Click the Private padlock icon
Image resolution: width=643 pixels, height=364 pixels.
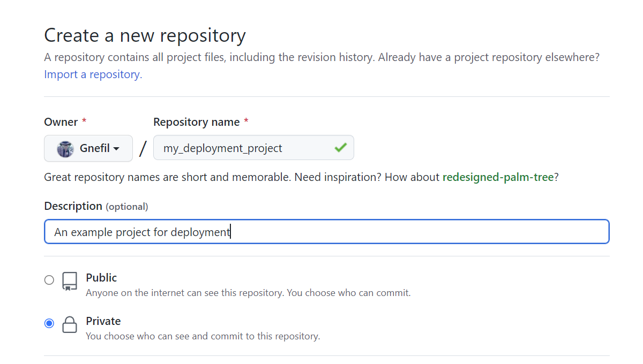coord(70,324)
